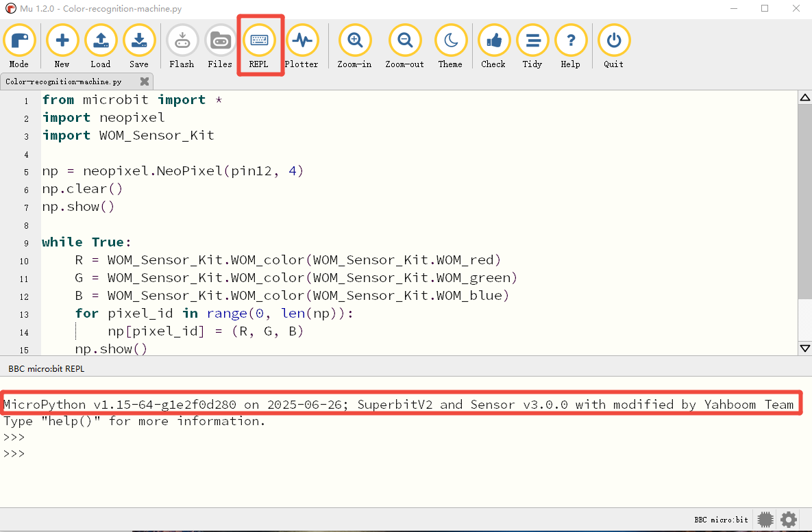This screenshot has width=812, height=532.
Task: Click the MicroPython version banner line in REPL
Action: [398, 404]
